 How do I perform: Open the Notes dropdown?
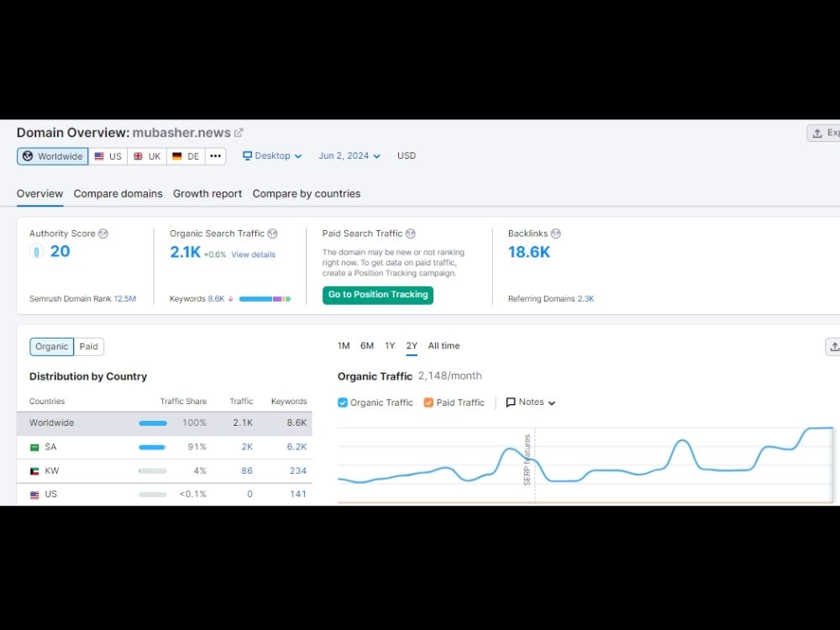(x=530, y=402)
